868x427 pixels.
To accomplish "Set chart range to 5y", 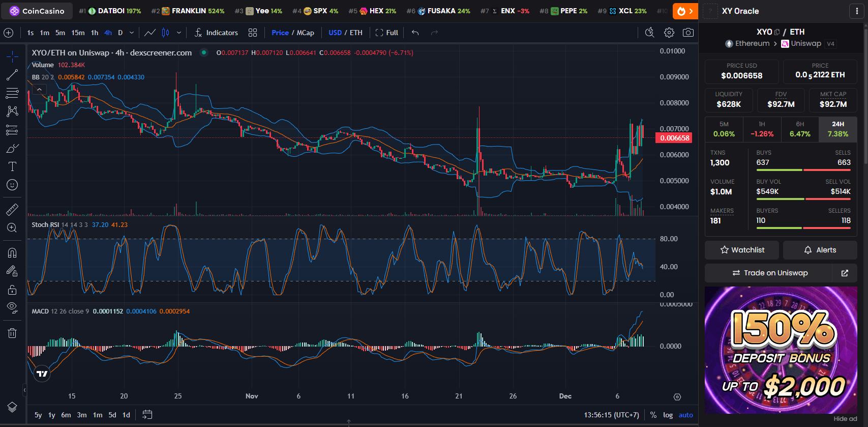I will pos(38,415).
